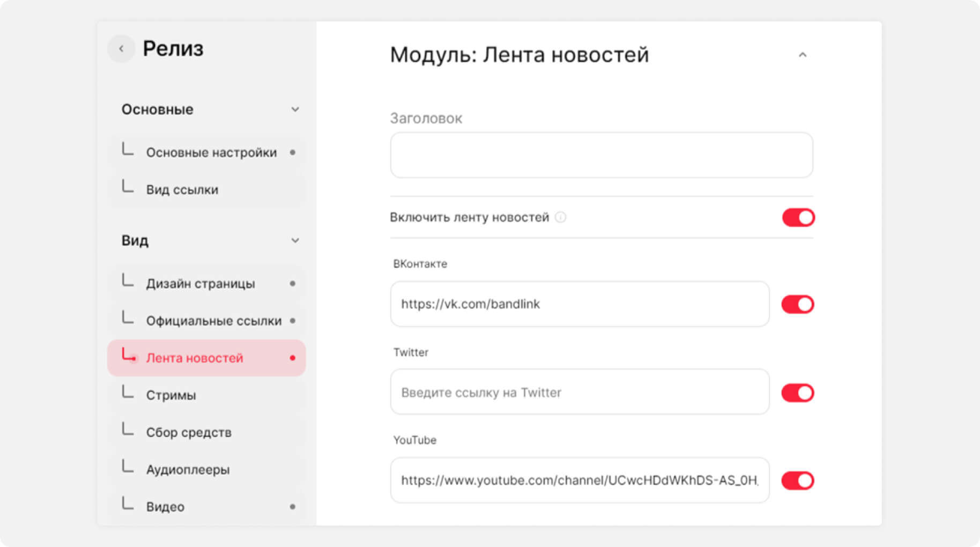Collapse the Основные sidebar section
This screenshot has width=980, height=547.
coord(295,109)
